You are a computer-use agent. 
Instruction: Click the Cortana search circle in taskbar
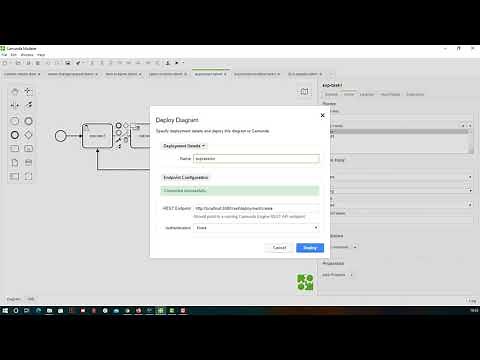[16, 311]
